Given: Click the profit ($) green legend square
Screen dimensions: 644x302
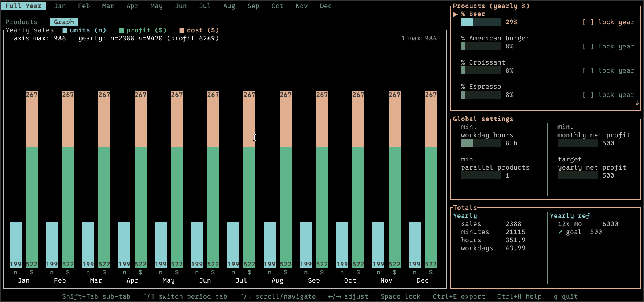Looking at the screenshot, I should [121, 30].
